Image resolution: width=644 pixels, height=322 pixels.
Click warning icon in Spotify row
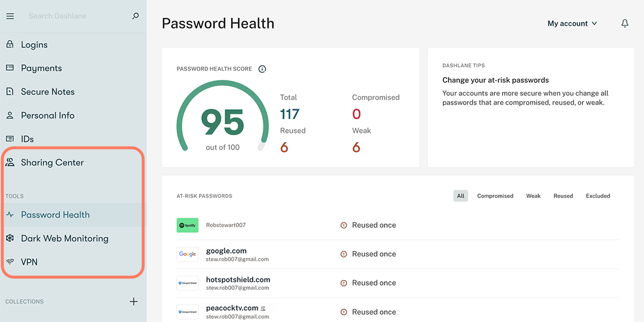coord(344,225)
